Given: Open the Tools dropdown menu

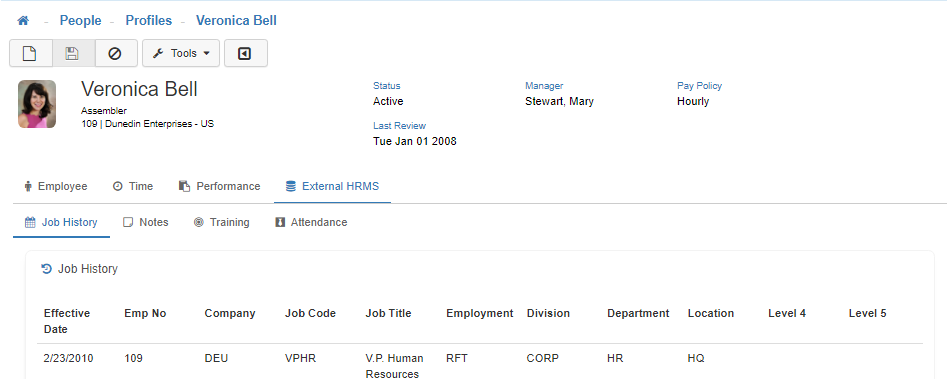Looking at the screenshot, I should pos(181,53).
